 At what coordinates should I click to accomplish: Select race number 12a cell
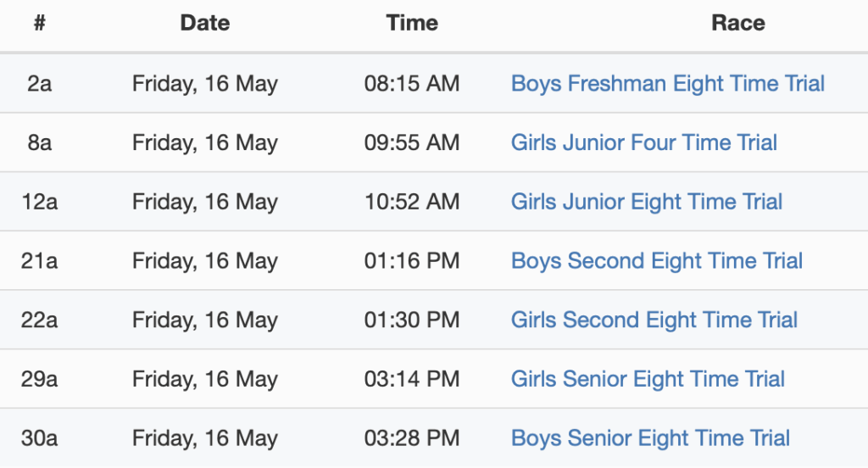pyautogui.click(x=39, y=202)
